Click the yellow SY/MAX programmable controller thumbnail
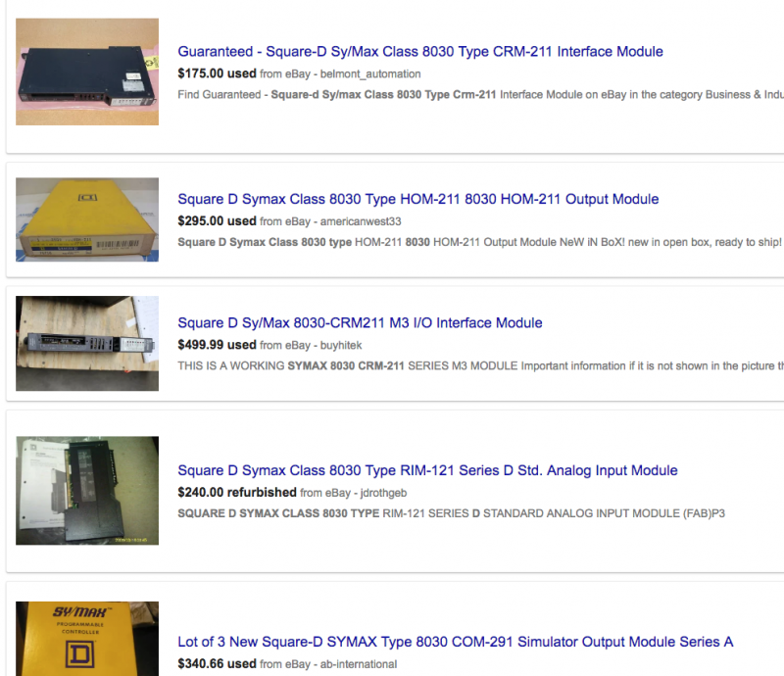 point(87,639)
